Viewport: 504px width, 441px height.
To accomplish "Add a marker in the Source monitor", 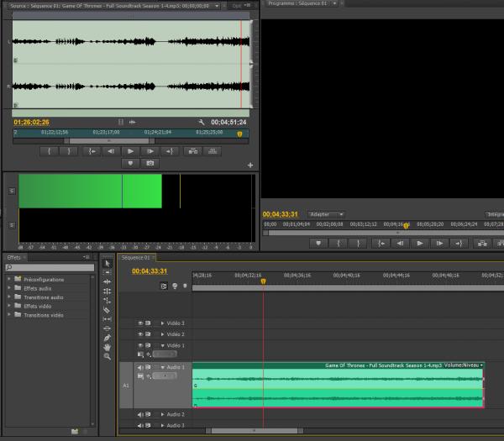I will pyautogui.click(x=130, y=163).
